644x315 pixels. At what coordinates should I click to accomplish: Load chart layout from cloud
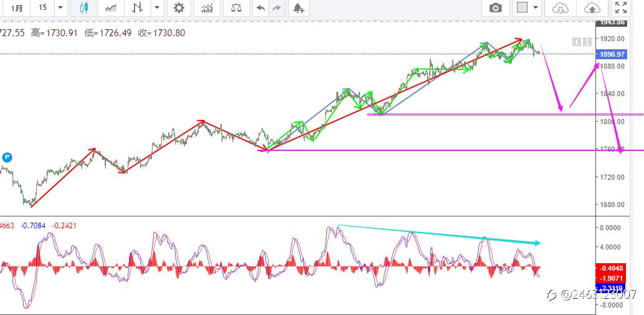(561, 7)
